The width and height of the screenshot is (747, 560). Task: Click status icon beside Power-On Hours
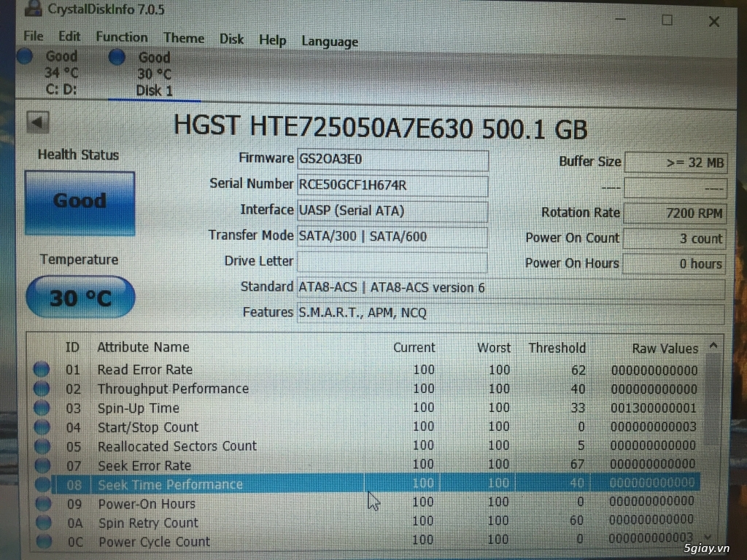pyautogui.click(x=43, y=504)
